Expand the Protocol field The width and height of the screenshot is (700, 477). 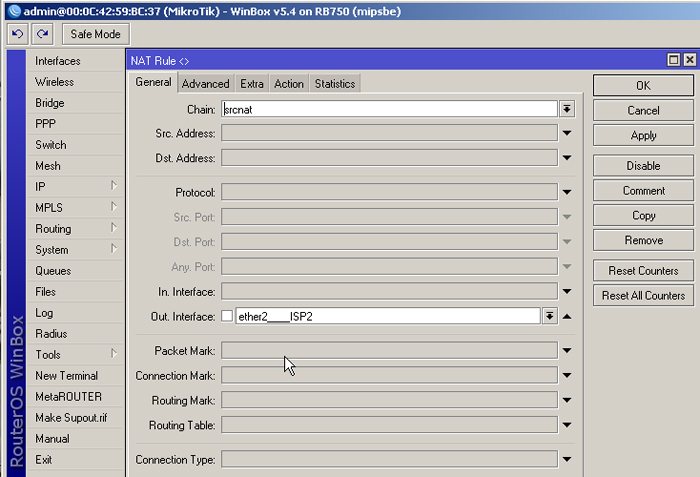tap(567, 192)
